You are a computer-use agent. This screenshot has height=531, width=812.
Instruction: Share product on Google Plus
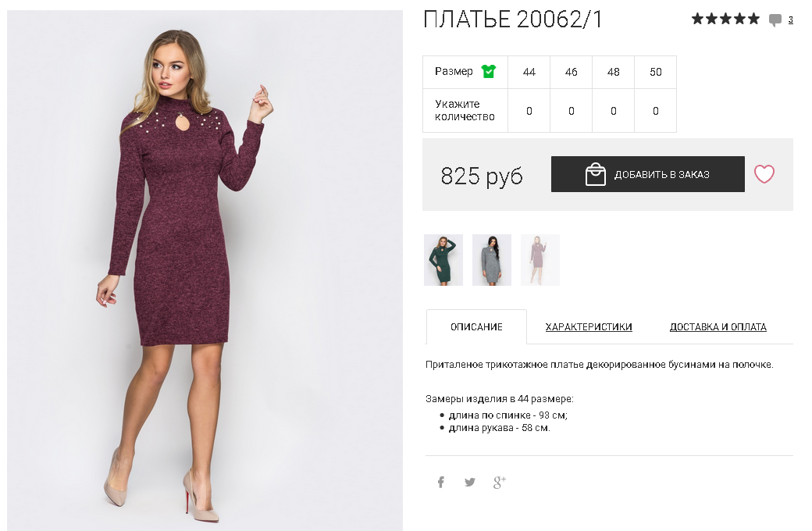(499, 483)
